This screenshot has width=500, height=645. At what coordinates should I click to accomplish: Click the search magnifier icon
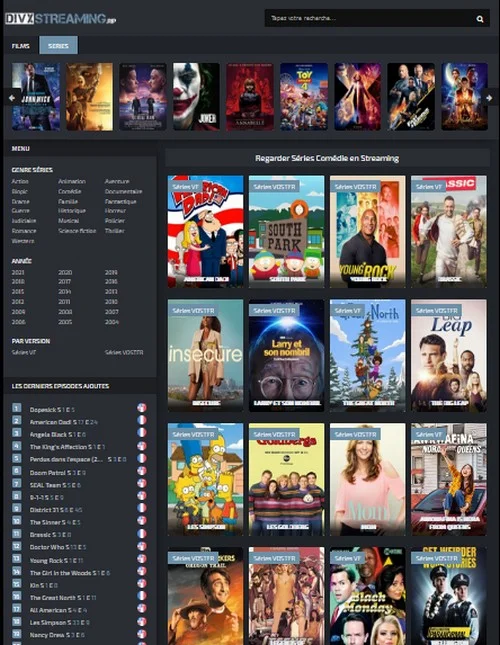click(480, 19)
